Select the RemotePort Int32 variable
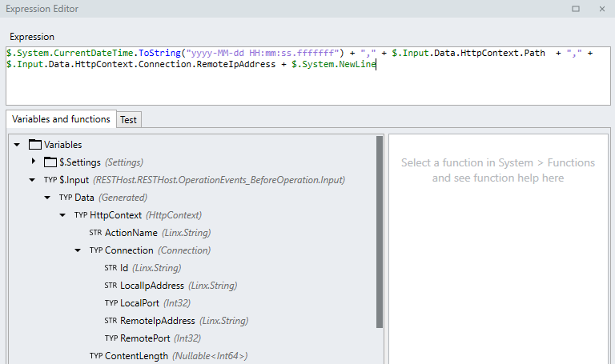615x364 pixels. 160,338
